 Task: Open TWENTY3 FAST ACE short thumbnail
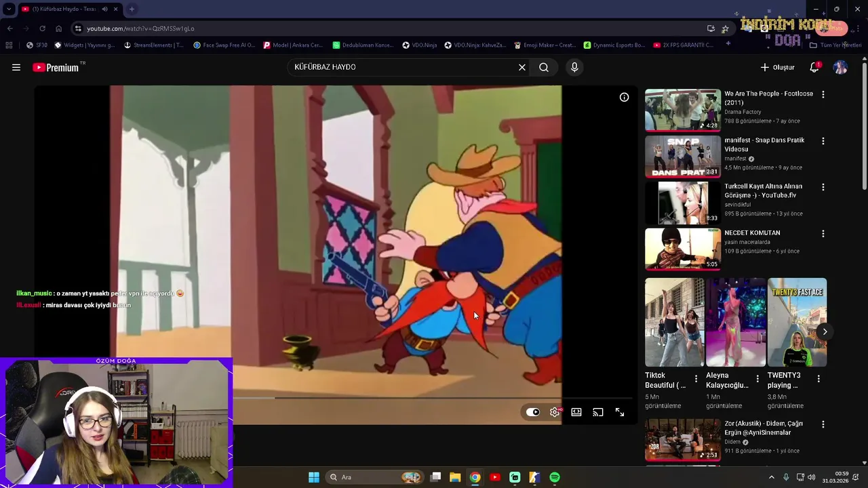797,323
